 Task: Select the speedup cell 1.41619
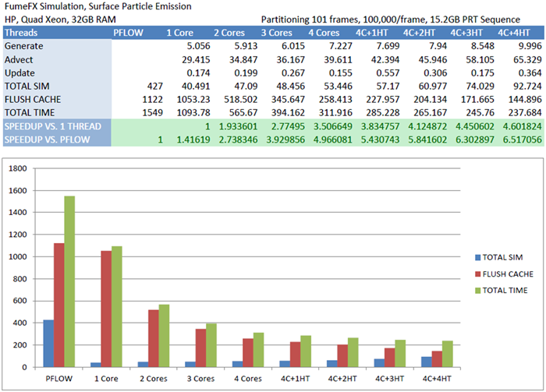pos(193,139)
